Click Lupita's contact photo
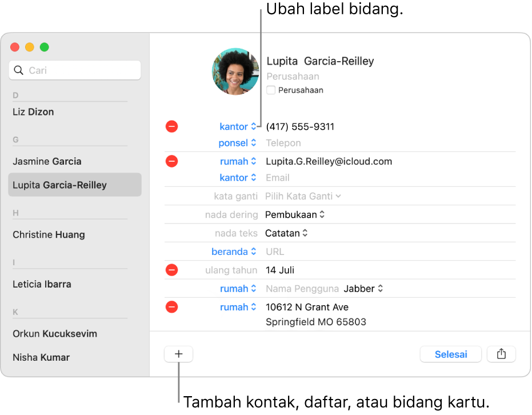The height and width of the screenshot is (415, 532). point(235,71)
